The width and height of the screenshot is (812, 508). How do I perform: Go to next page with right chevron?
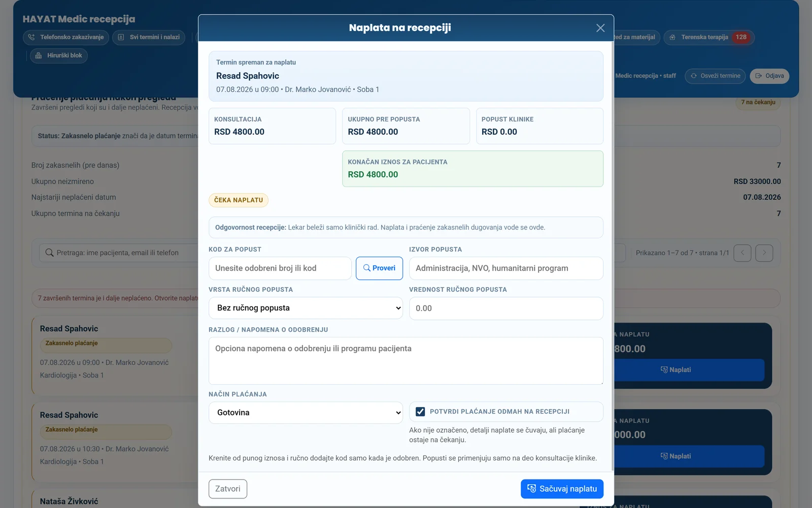764,253
